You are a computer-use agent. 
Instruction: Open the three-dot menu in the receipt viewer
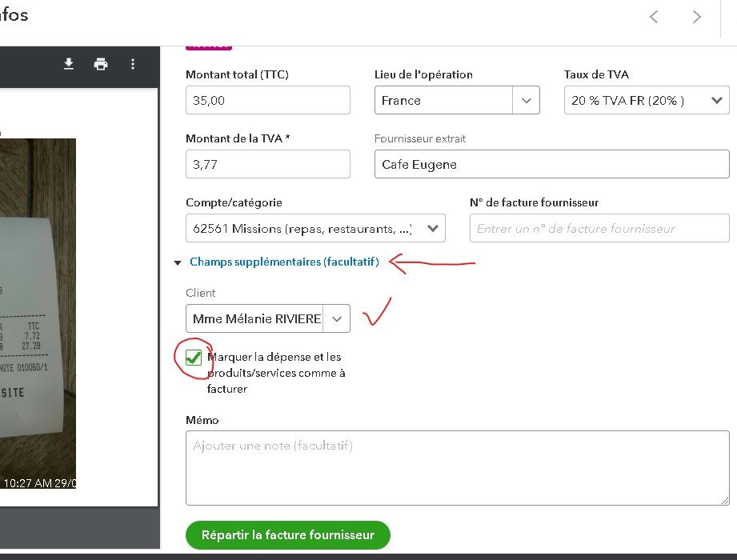coord(133,64)
